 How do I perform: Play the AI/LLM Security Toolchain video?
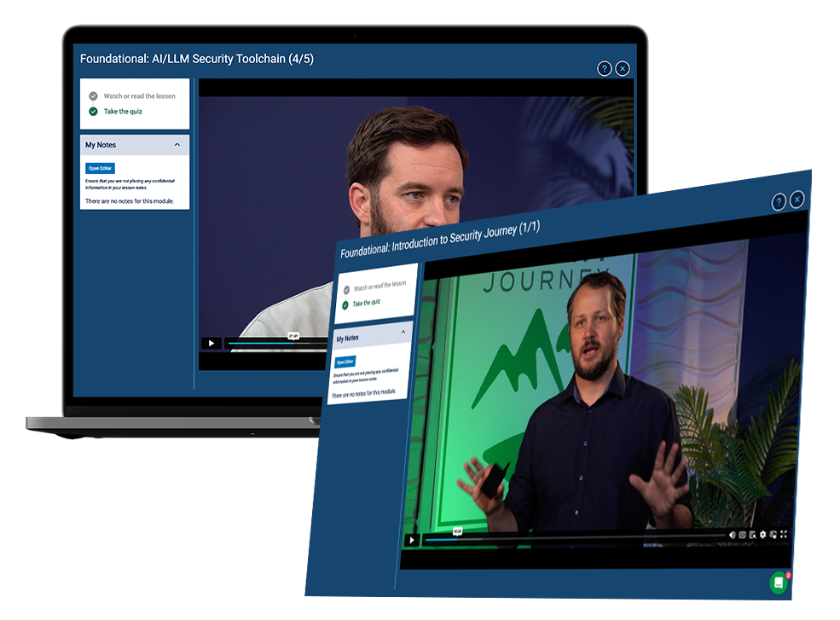pyautogui.click(x=211, y=343)
